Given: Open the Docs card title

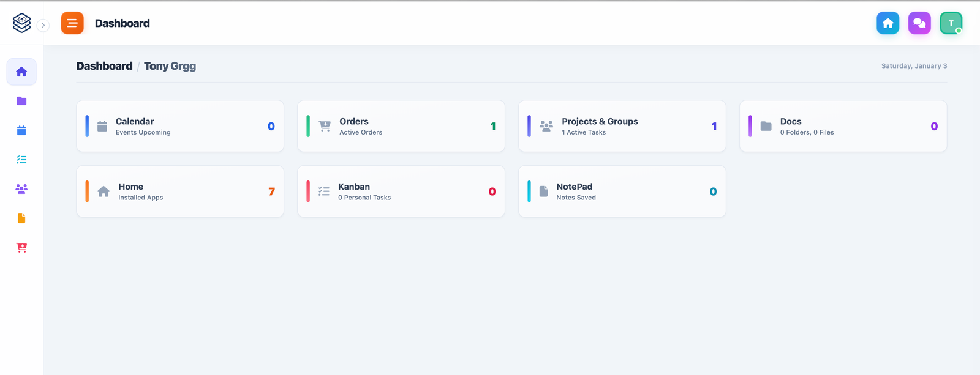Looking at the screenshot, I should [x=791, y=121].
